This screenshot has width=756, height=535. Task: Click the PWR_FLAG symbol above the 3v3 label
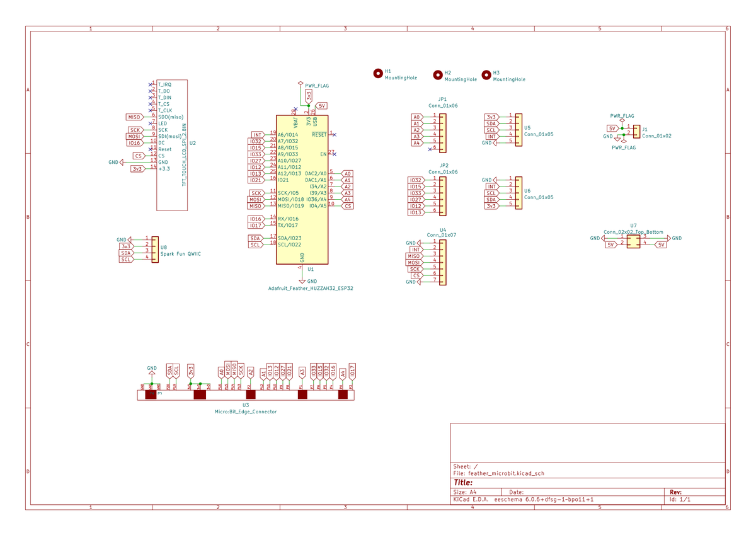click(301, 84)
